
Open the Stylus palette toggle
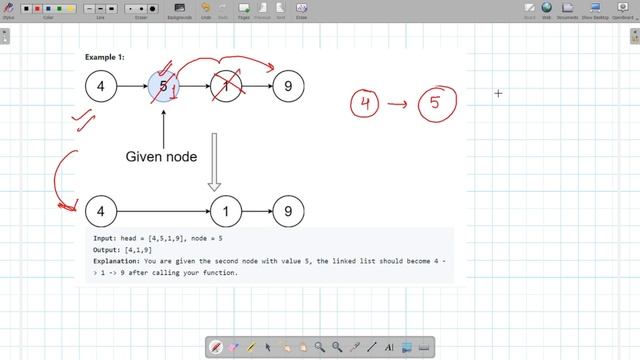click(8, 10)
